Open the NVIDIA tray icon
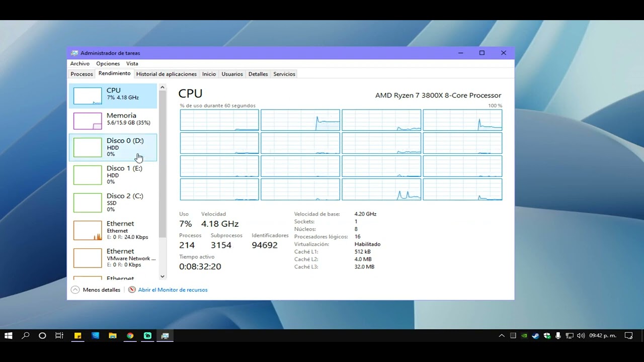The image size is (644, 362). (x=524, y=335)
